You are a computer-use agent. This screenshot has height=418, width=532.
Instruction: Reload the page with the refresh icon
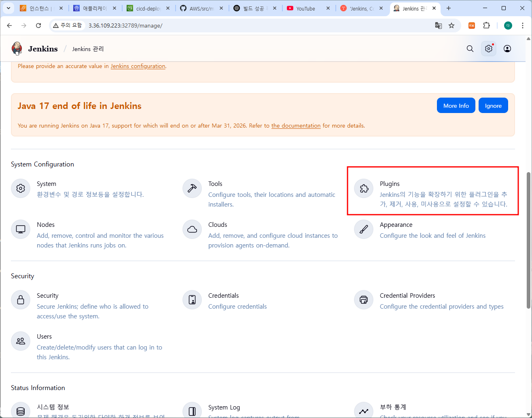coord(38,26)
